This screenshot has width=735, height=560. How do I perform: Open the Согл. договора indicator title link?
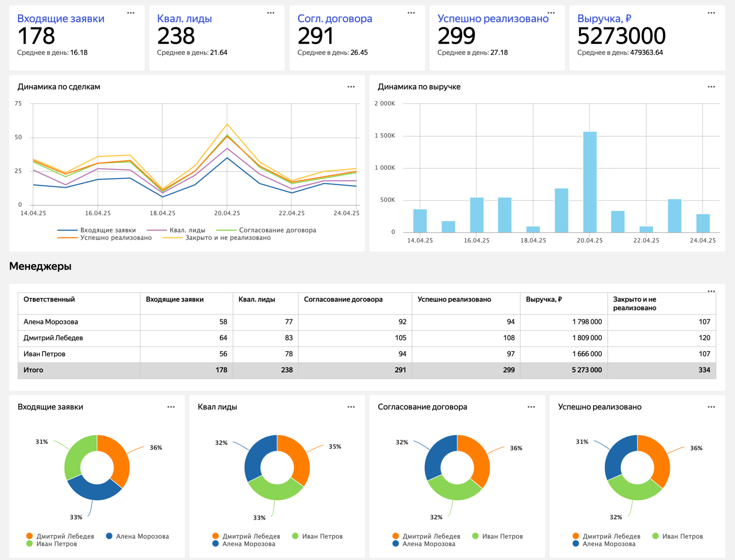(335, 19)
